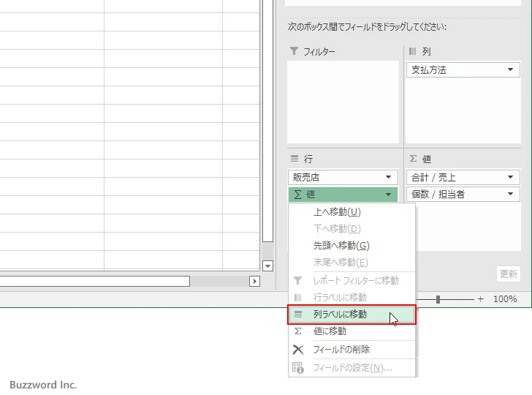
Task: Choose 値に移動 from the menu
Action: coord(351,331)
